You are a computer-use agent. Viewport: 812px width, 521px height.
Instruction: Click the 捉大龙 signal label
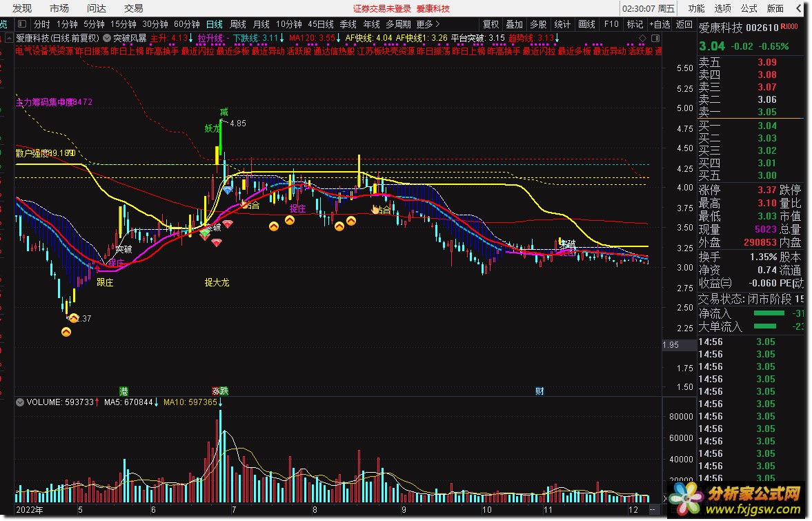click(x=217, y=282)
